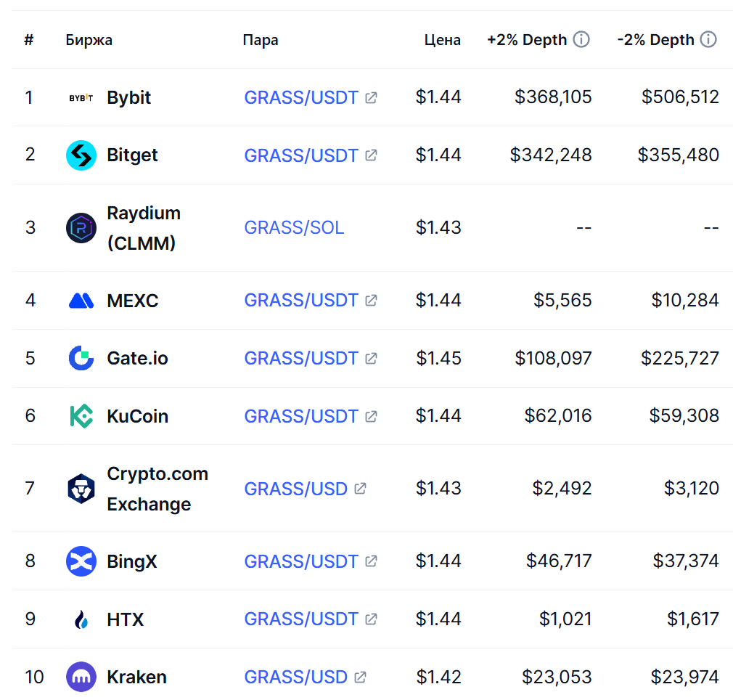Click the Crypto.com Exchange logo
The width and height of the screenshot is (733, 700).
click(81, 489)
